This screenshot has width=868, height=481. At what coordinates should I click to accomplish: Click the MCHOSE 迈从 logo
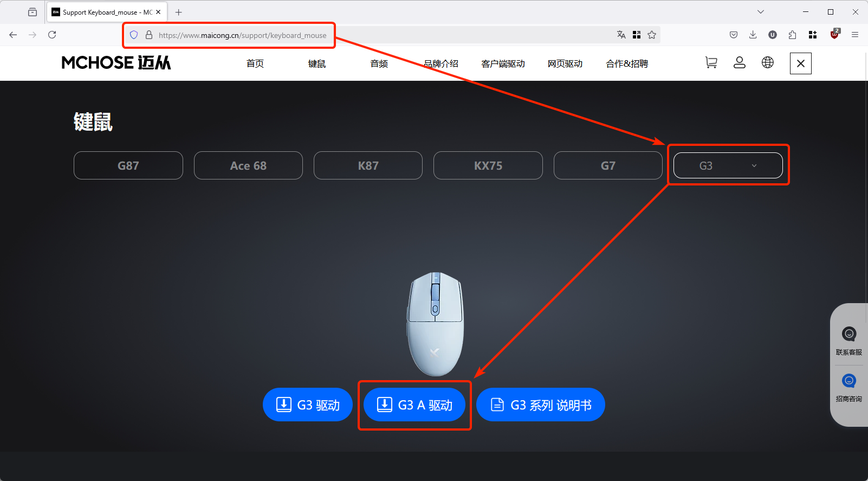pos(116,63)
